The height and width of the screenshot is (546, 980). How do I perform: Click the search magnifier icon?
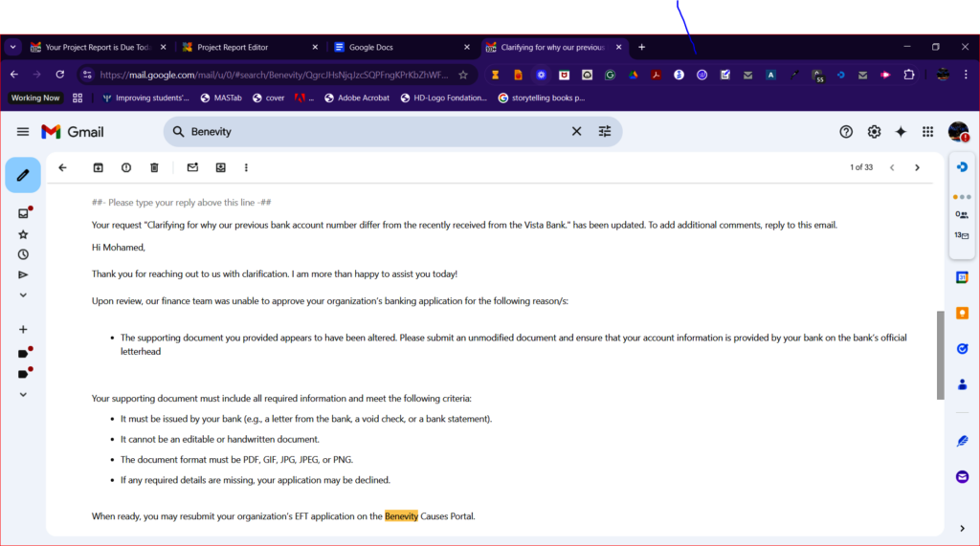pos(178,132)
